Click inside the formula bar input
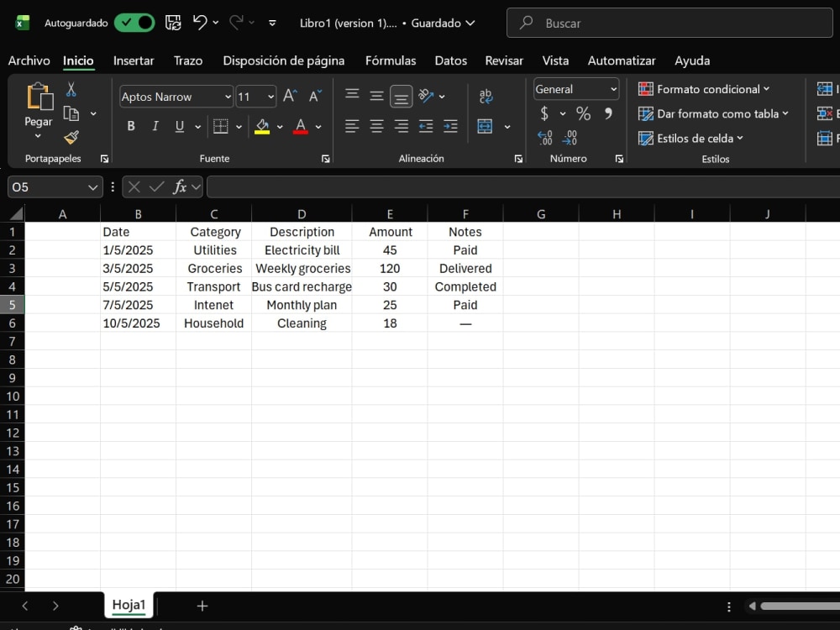 click(522, 187)
